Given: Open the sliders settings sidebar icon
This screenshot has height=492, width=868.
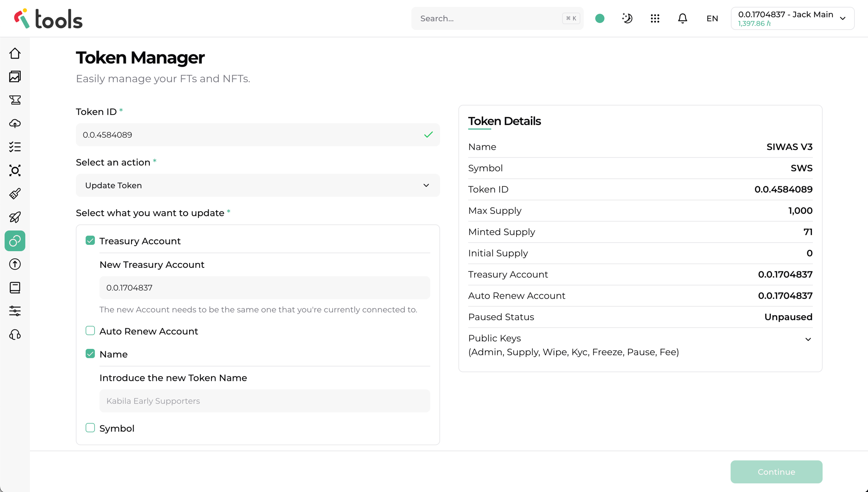Looking at the screenshot, I should pyautogui.click(x=15, y=311).
